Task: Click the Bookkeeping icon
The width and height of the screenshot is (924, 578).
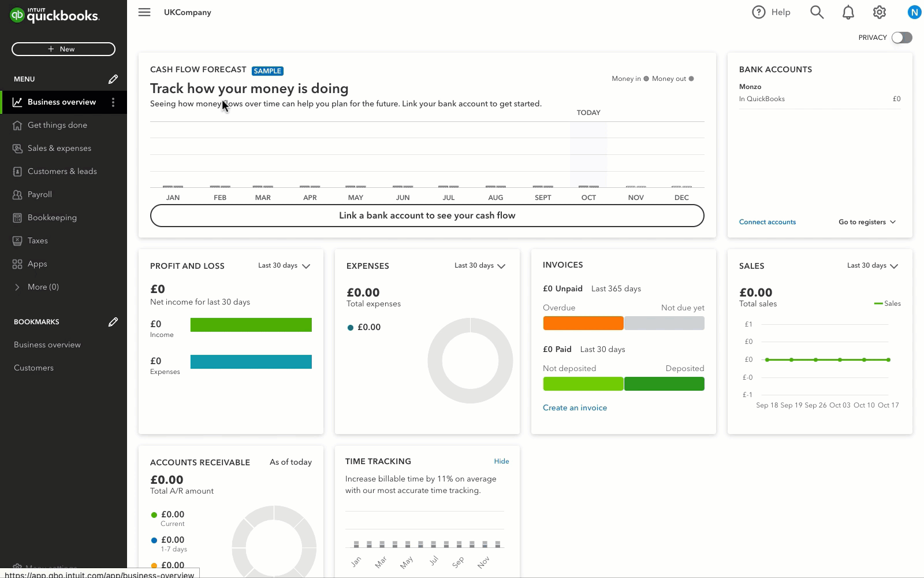Action: click(x=17, y=218)
